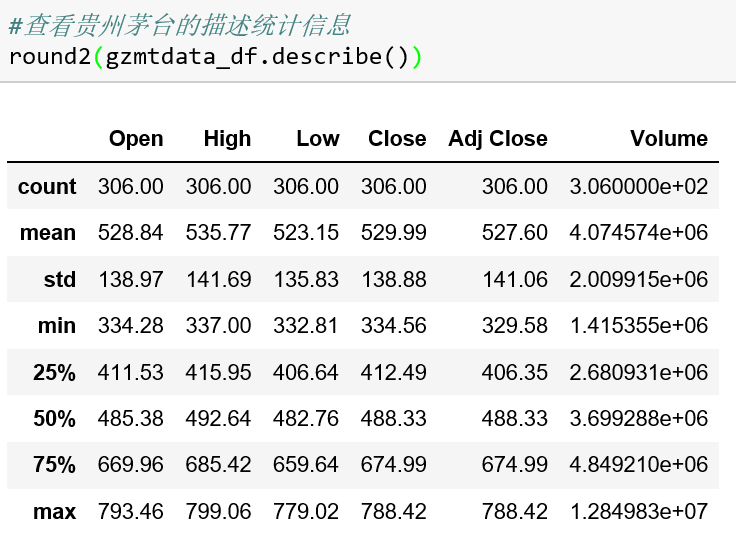736x541 pixels.
Task: Click mean Close value 529.99
Action: coord(394,232)
